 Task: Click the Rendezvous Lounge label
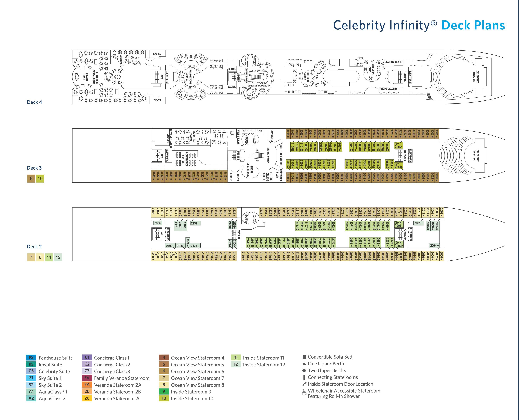point(189,77)
